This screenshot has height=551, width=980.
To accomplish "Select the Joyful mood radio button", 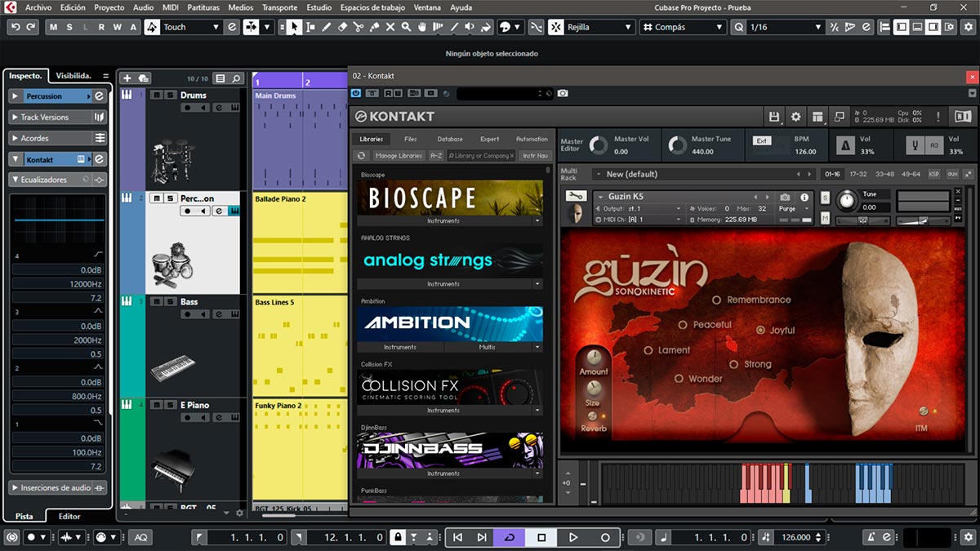I will pyautogui.click(x=761, y=331).
